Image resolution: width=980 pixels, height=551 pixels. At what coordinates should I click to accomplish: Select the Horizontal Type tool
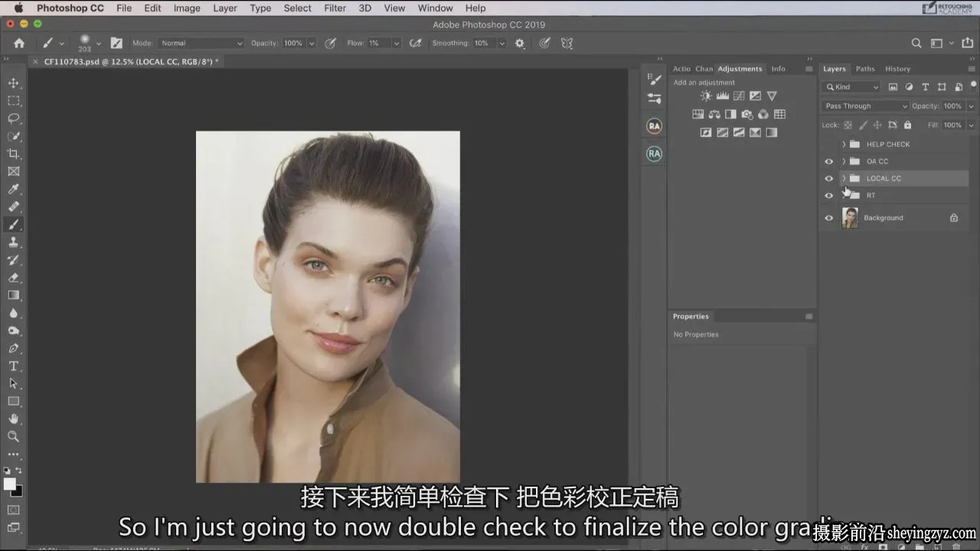(x=14, y=367)
